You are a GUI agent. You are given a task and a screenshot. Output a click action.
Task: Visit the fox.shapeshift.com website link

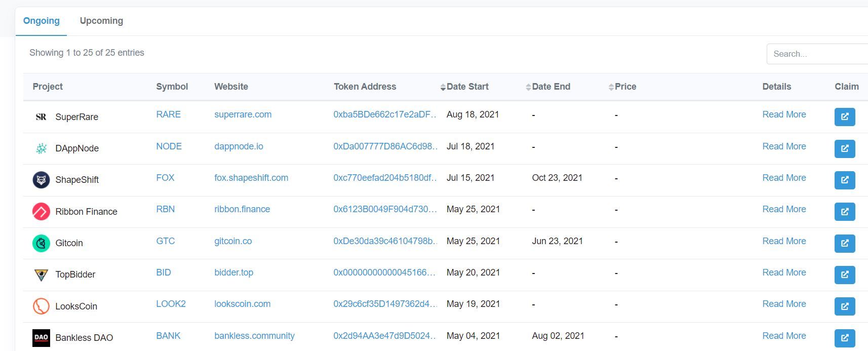(251, 178)
